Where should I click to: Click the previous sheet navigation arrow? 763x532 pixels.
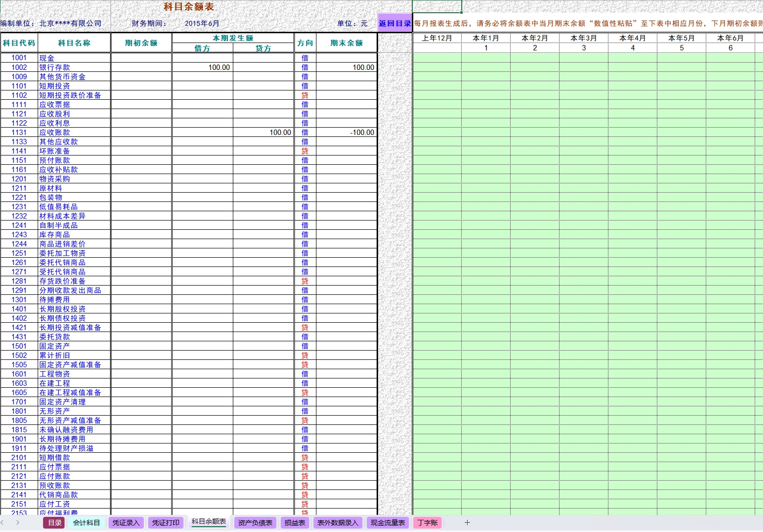[3, 523]
